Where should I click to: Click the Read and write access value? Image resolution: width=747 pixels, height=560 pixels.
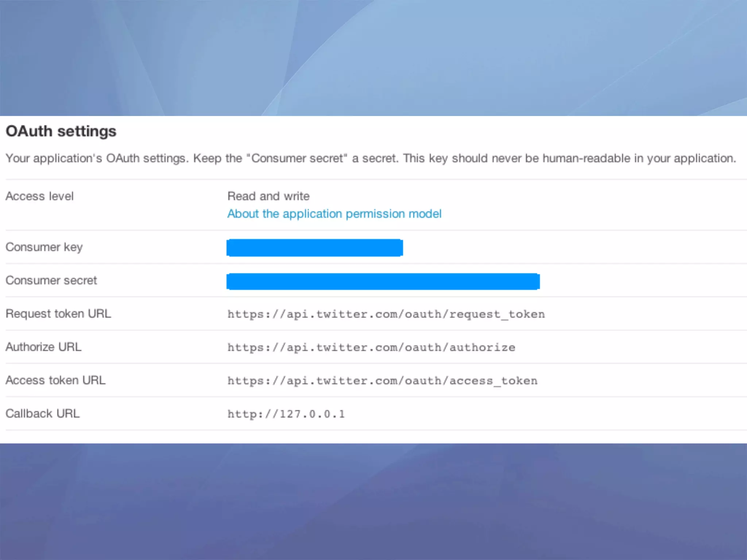coord(268,196)
